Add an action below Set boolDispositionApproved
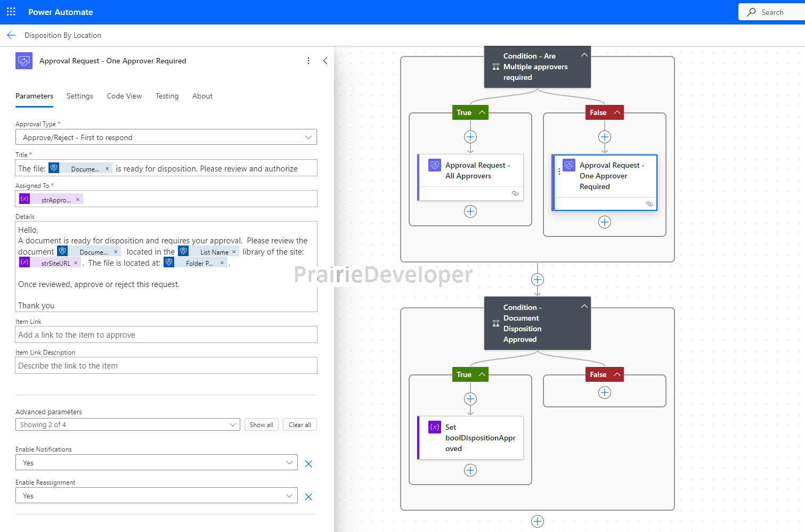 pyautogui.click(x=470, y=470)
